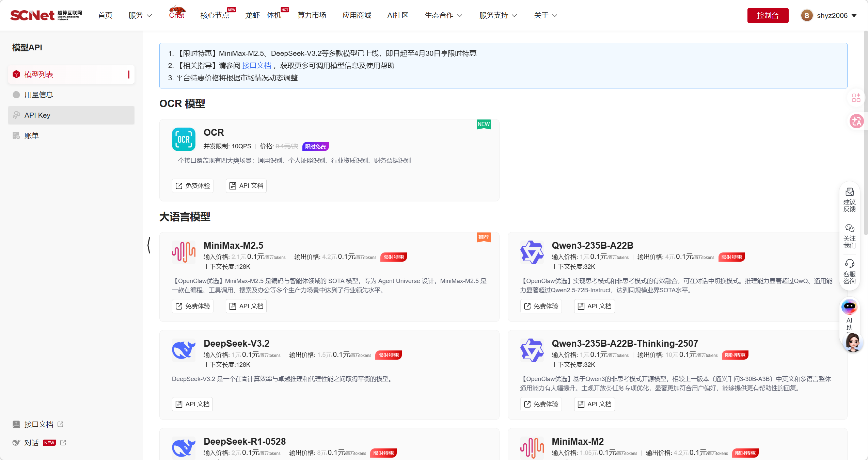Screen dimensions: 868x460
Task: Click the SCNet logo
Action: pyautogui.click(x=46, y=15)
